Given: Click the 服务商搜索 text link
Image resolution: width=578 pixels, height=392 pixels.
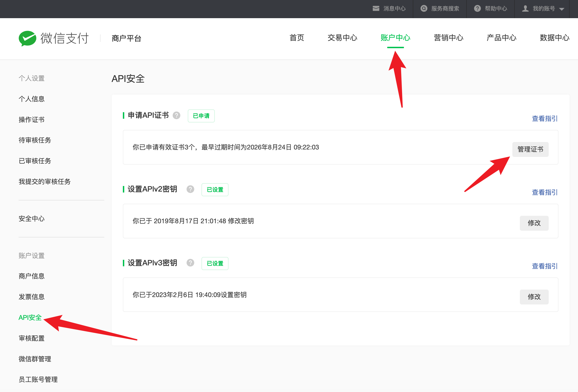Looking at the screenshot, I should pyautogui.click(x=445, y=8).
